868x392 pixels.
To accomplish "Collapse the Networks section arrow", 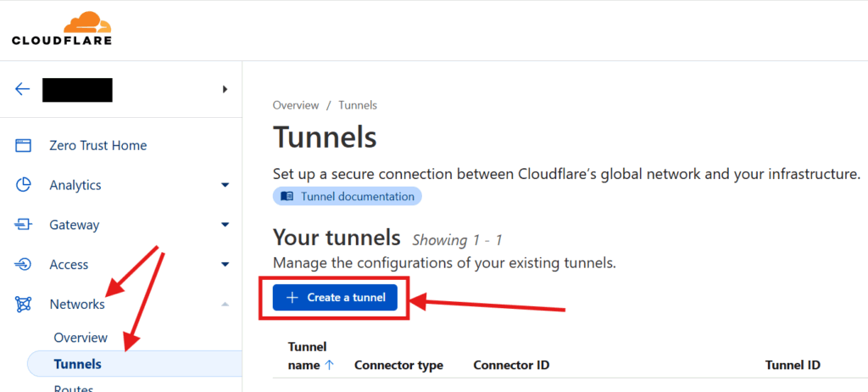I will tap(225, 304).
